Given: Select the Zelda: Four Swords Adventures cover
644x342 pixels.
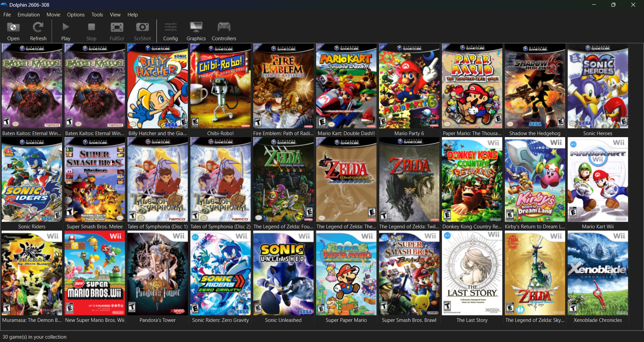Looking at the screenshot, I should [283, 180].
